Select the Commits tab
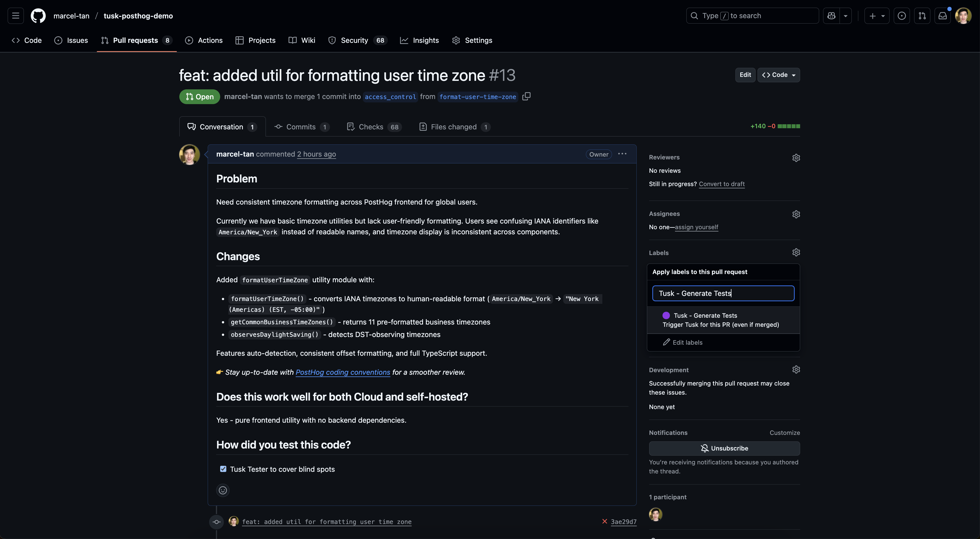Viewport: 980px width, 539px height. [x=302, y=127]
